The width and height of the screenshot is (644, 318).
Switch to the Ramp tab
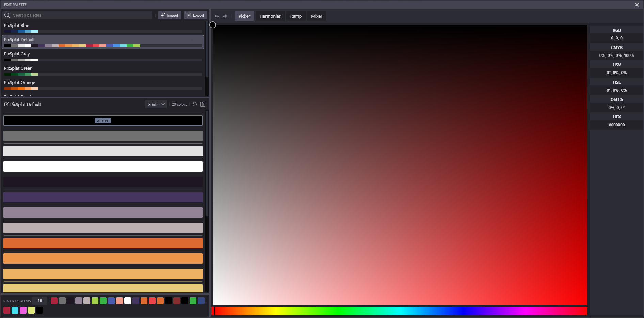[x=296, y=16]
